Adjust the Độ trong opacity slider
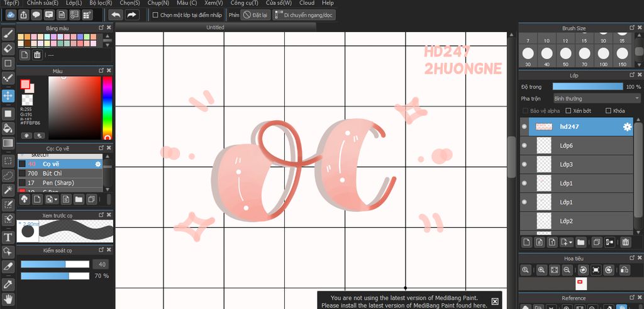The width and height of the screenshot is (644, 309). click(x=588, y=87)
